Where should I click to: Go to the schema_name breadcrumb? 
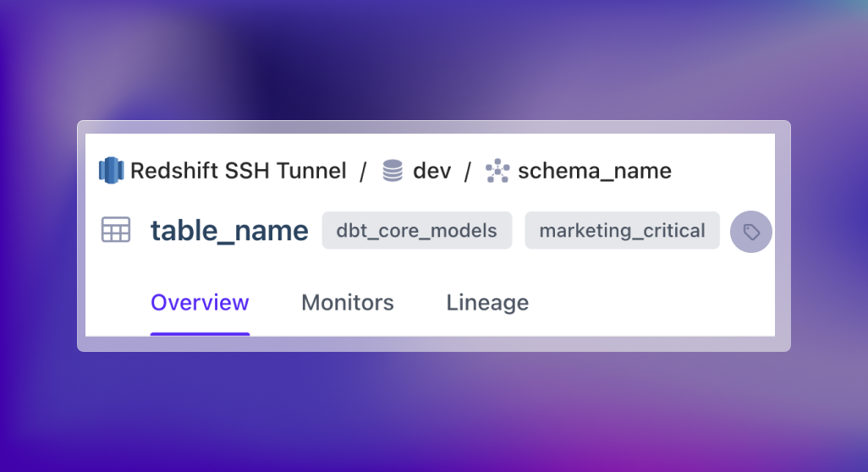pyautogui.click(x=594, y=171)
